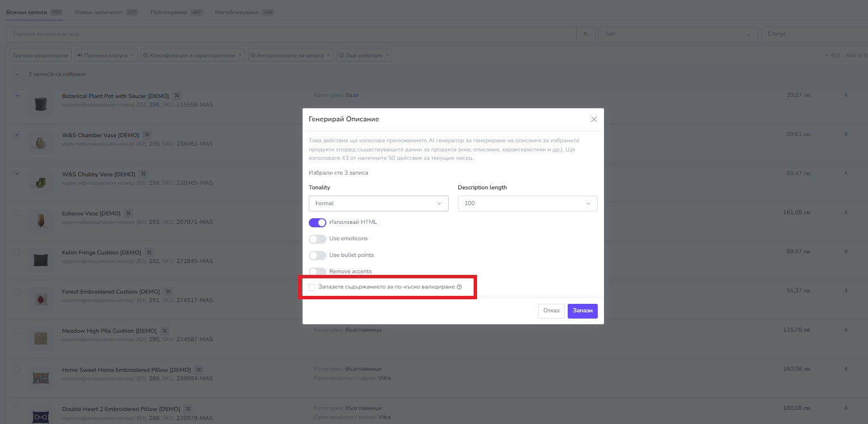Click discount icon beside Forest Embroidered Cushion
The width and height of the screenshot is (868, 424).
click(168, 291)
